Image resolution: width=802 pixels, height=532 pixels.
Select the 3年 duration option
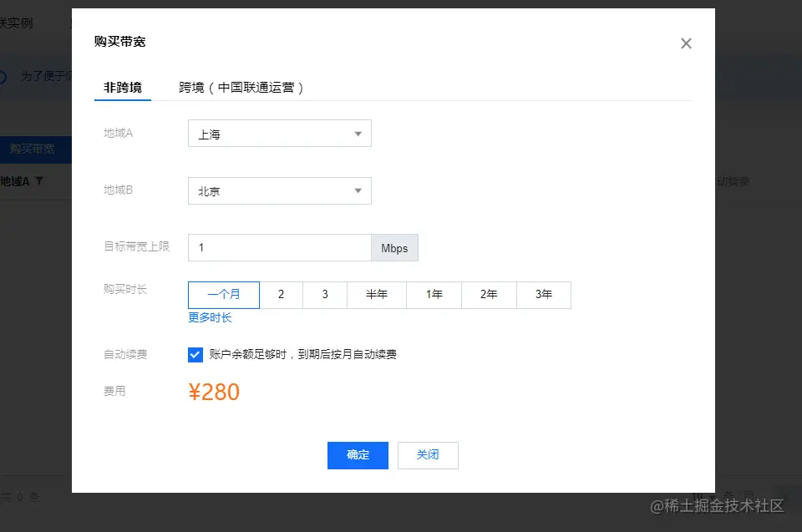tap(544, 295)
